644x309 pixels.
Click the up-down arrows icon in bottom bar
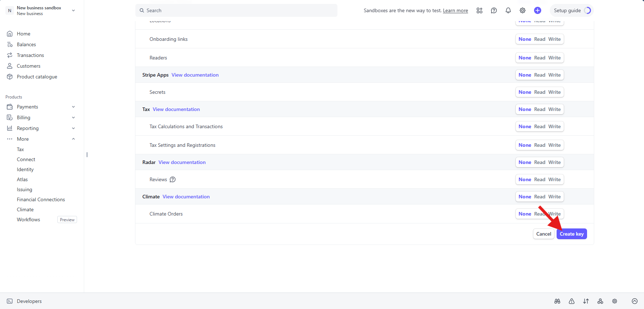pos(586,301)
